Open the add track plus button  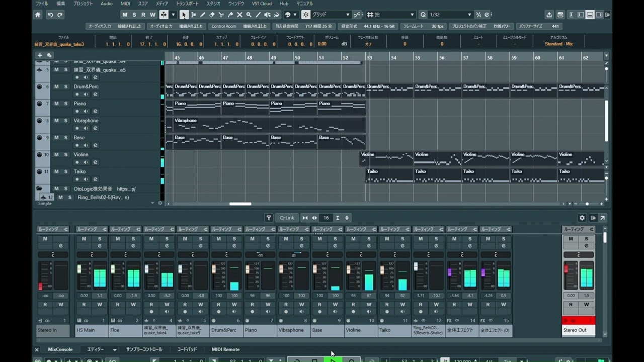point(40,55)
